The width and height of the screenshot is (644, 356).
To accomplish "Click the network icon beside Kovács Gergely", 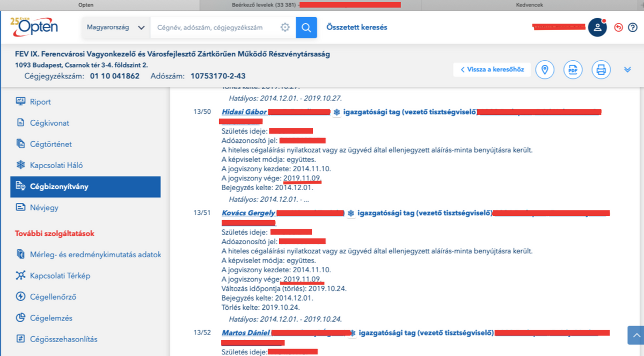I will click(x=351, y=214).
